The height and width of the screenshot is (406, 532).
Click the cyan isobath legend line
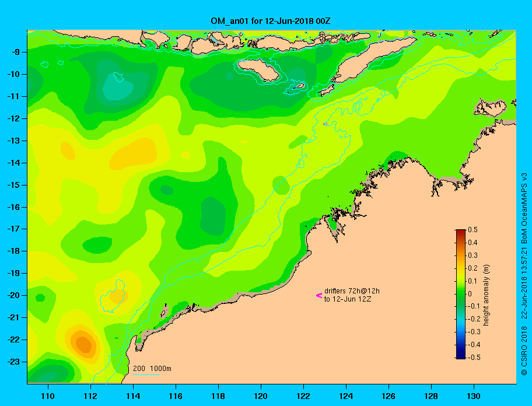(146, 374)
